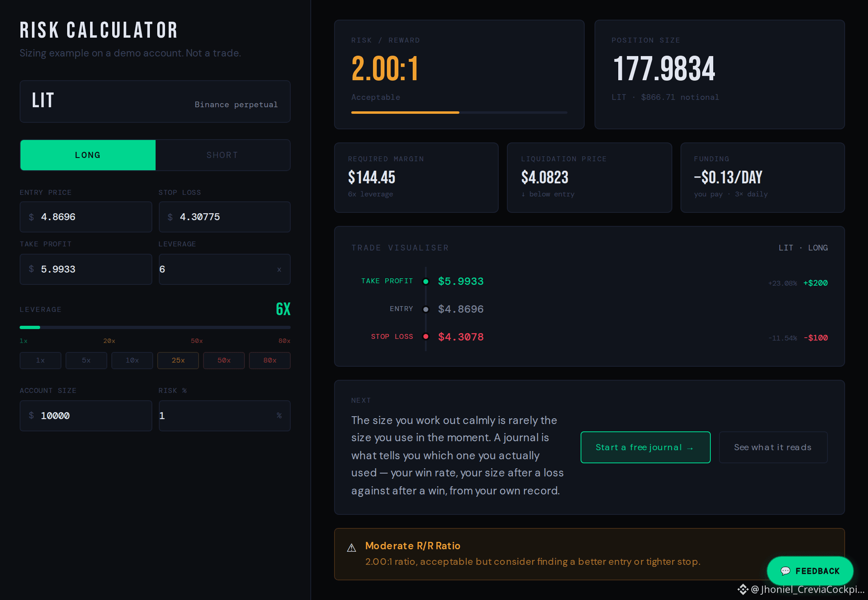
Task: Click the warning triangle icon
Action: coord(352,548)
